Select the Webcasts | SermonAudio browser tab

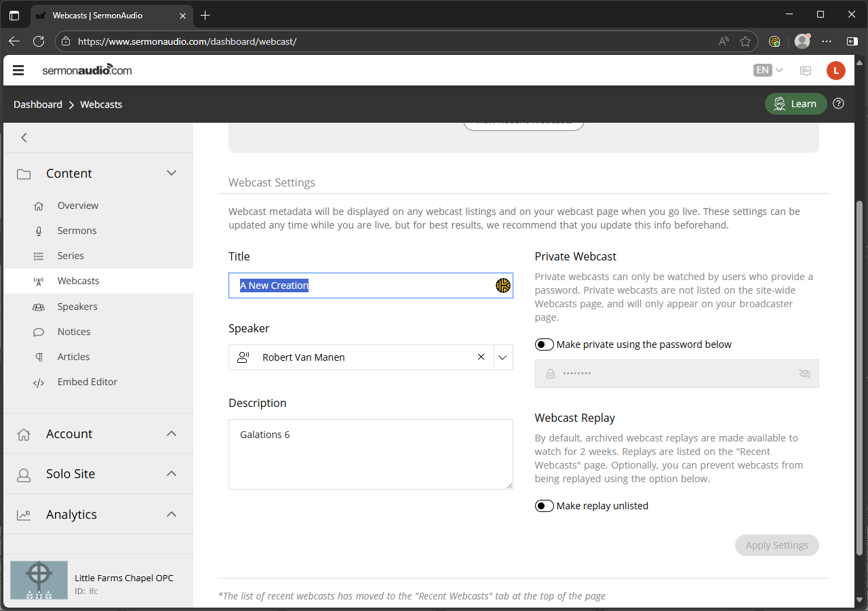[x=111, y=15]
